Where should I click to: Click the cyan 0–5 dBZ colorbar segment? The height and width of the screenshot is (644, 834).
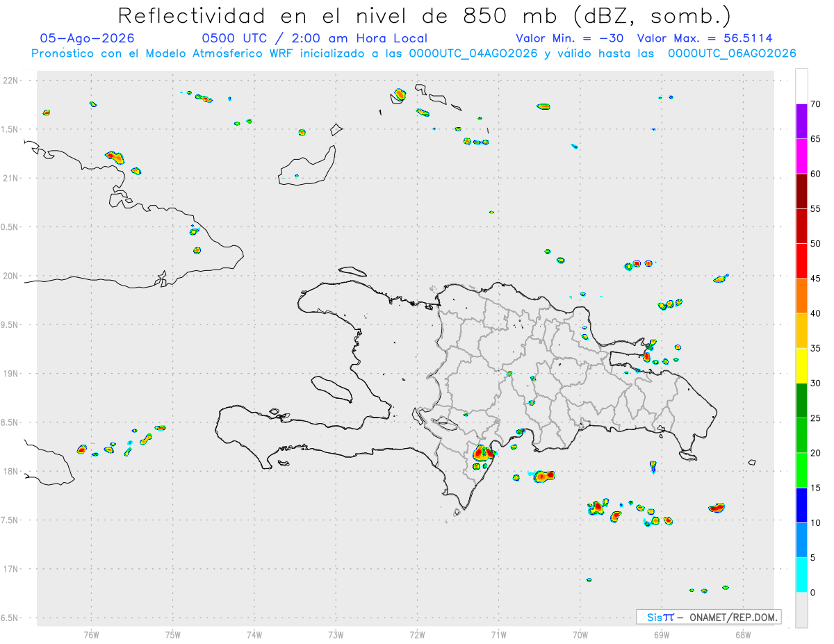pos(801,575)
